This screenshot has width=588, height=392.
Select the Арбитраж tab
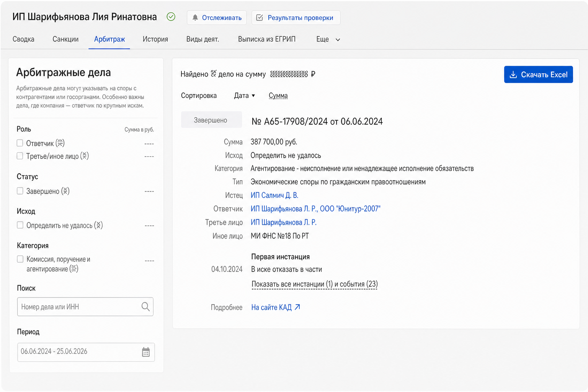[109, 39]
